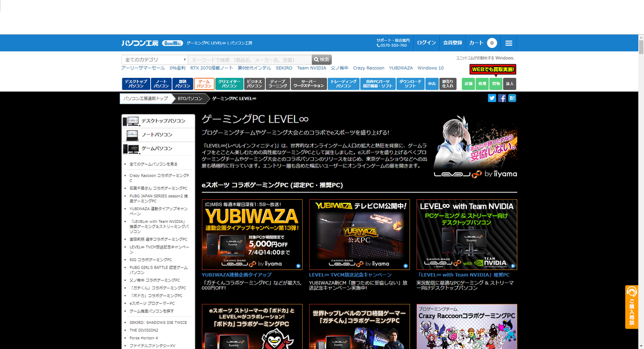
Task: Share page on Twitter icon
Action: [492, 98]
